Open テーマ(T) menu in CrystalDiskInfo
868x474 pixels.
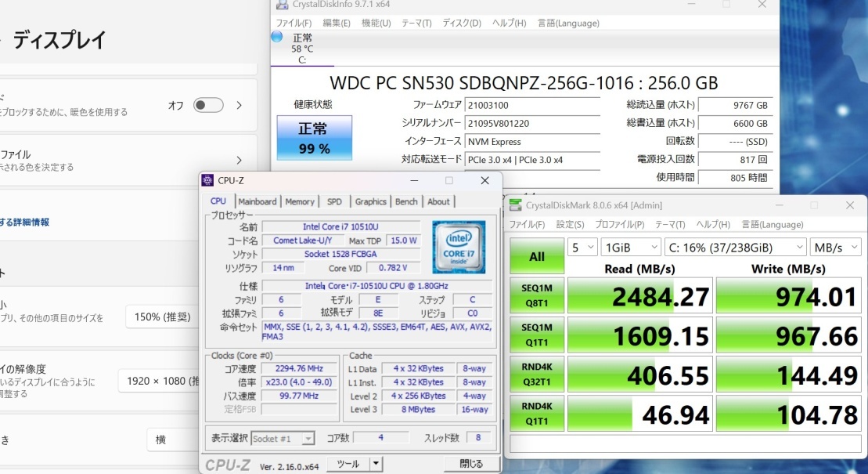coord(416,23)
